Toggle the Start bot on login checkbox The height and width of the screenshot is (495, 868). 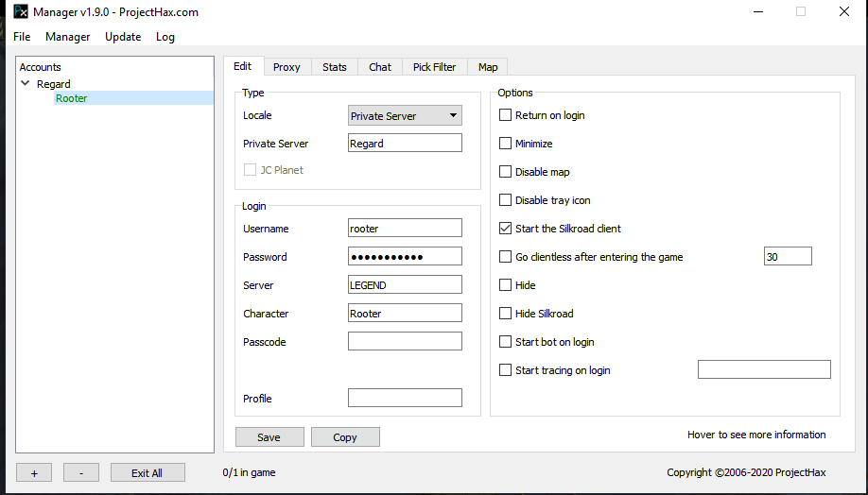tap(505, 342)
